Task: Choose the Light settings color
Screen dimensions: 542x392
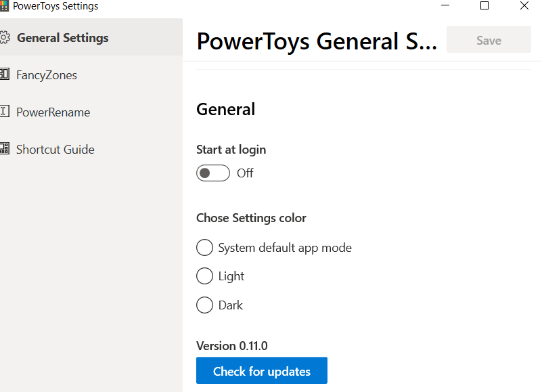Action: [204, 276]
